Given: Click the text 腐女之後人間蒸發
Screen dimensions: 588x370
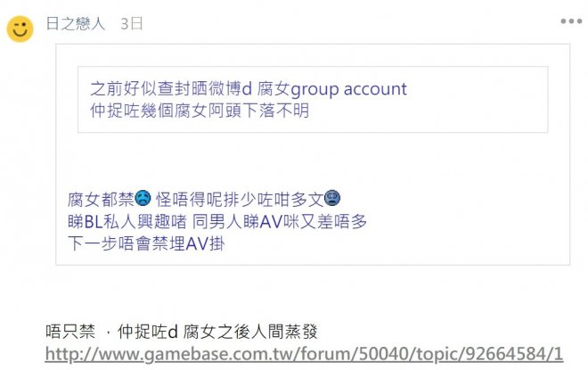Looking at the screenshot, I should pyautogui.click(x=250, y=332).
